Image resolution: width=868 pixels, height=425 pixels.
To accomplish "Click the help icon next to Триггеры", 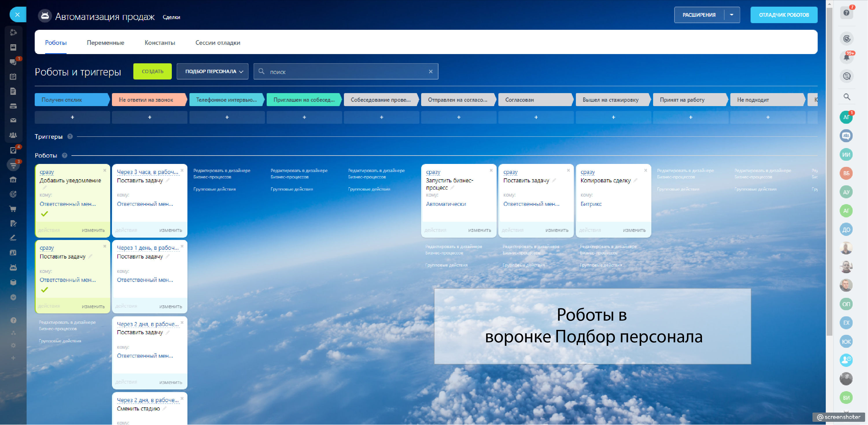I will pyautogui.click(x=70, y=136).
